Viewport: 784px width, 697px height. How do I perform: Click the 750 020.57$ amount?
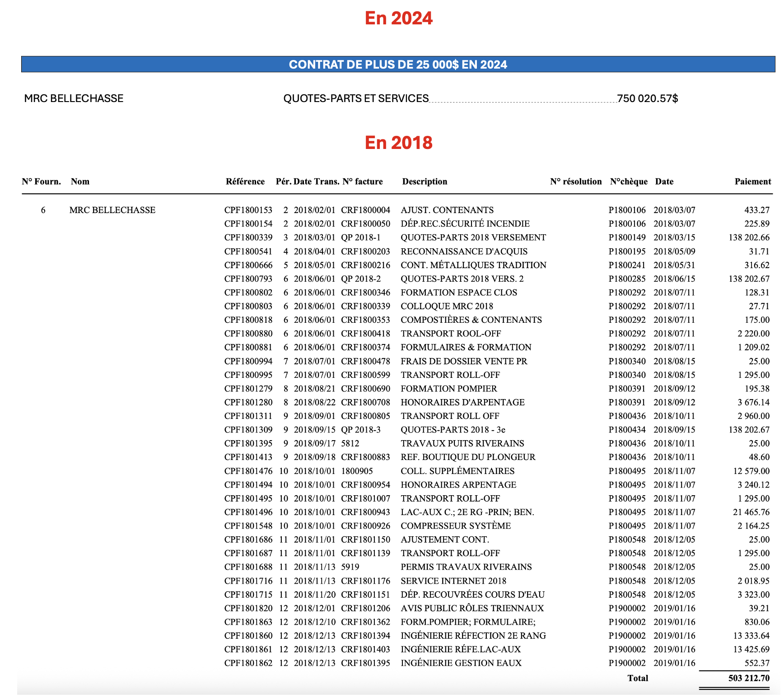(x=647, y=98)
